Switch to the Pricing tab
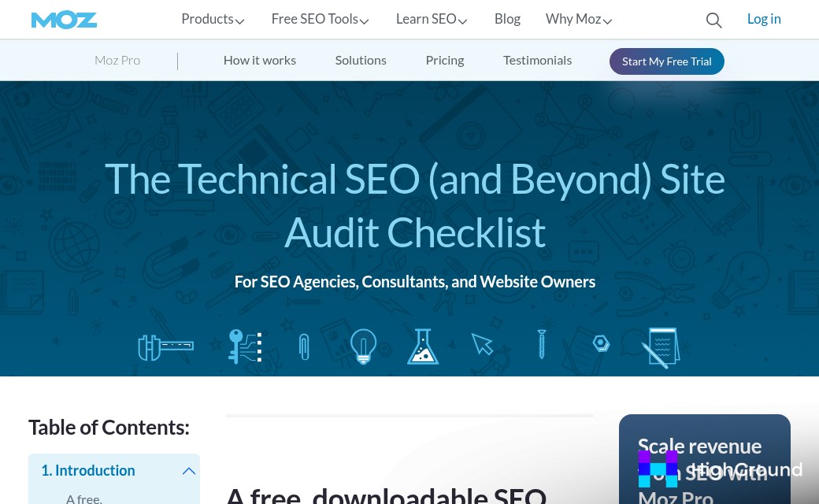This screenshot has height=504, width=819. [x=444, y=60]
